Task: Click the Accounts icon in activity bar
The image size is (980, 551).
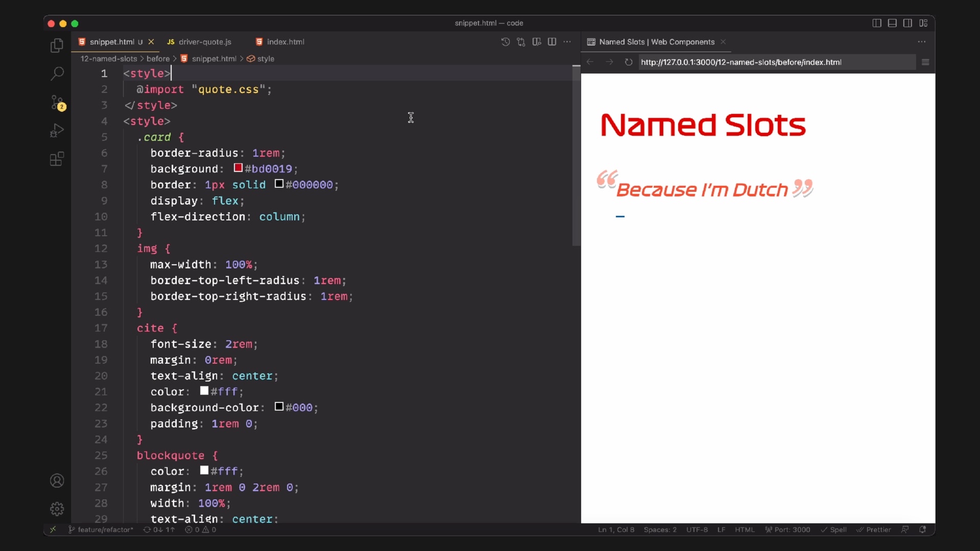Action: [57, 481]
